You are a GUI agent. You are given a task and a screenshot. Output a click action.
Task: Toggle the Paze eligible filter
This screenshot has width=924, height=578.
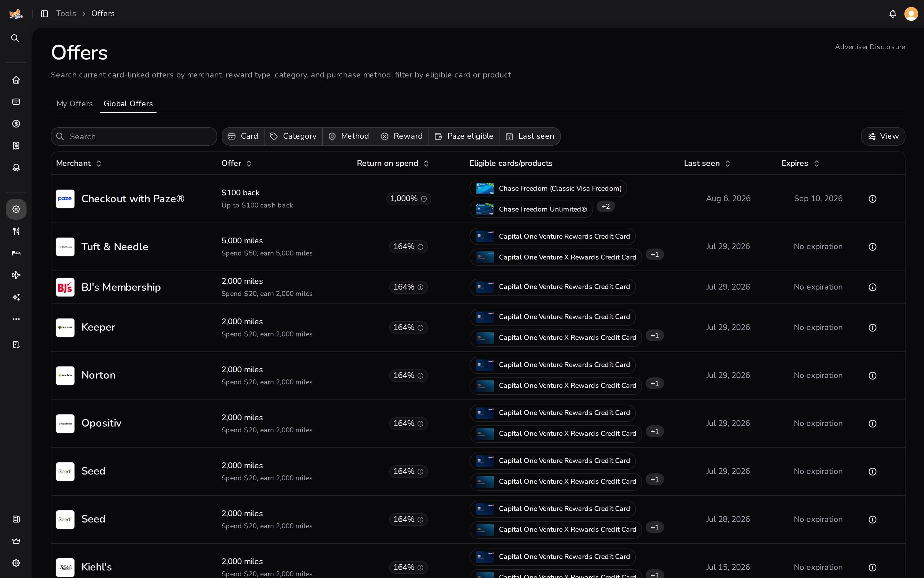[x=464, y=136]
